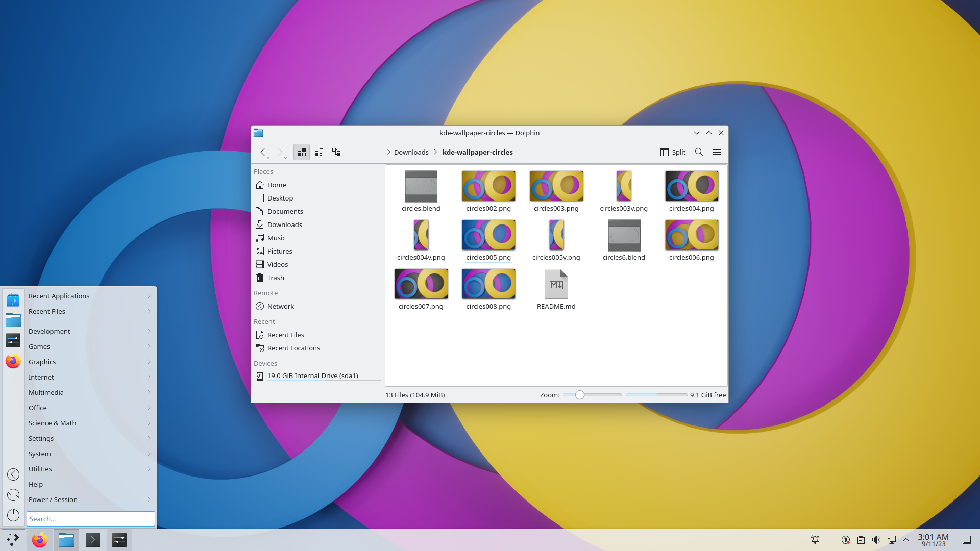Expand Power / Session submenu

90,499
